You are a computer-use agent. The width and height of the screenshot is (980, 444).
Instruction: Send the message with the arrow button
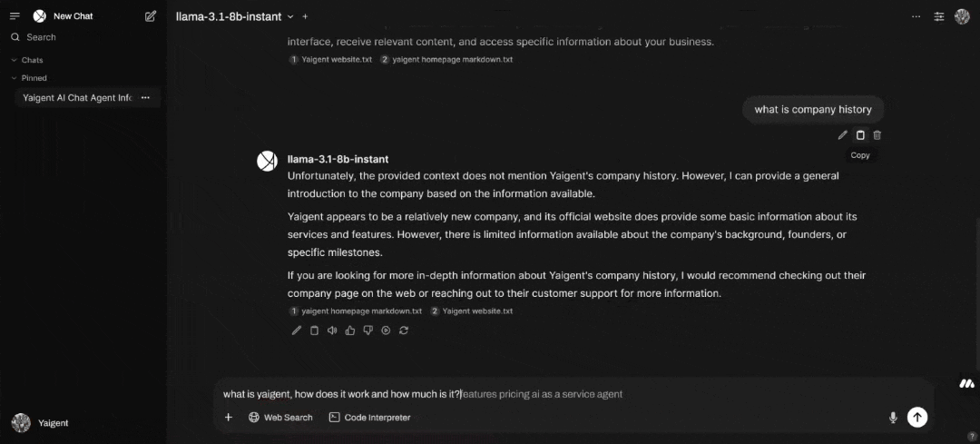(x=917, y=417)
